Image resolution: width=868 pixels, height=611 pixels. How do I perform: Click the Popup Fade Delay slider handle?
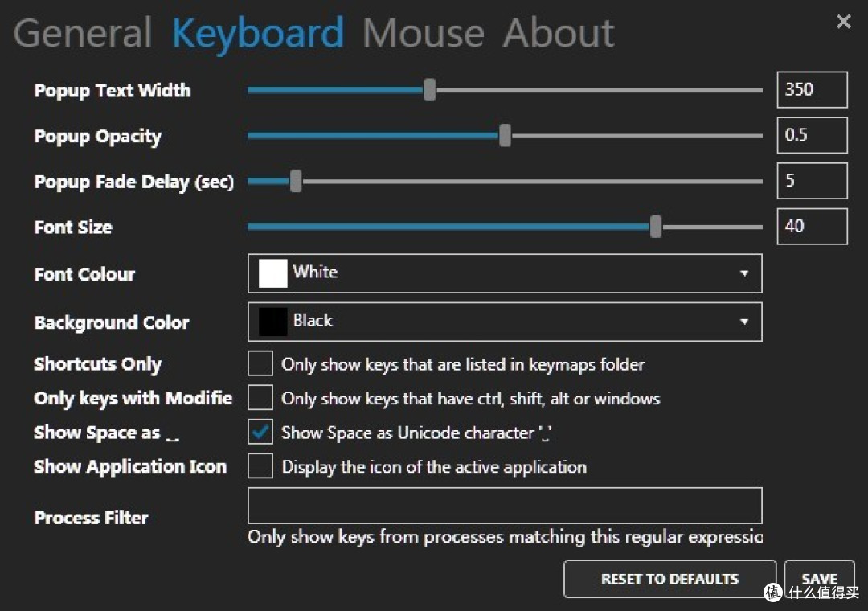296,182
